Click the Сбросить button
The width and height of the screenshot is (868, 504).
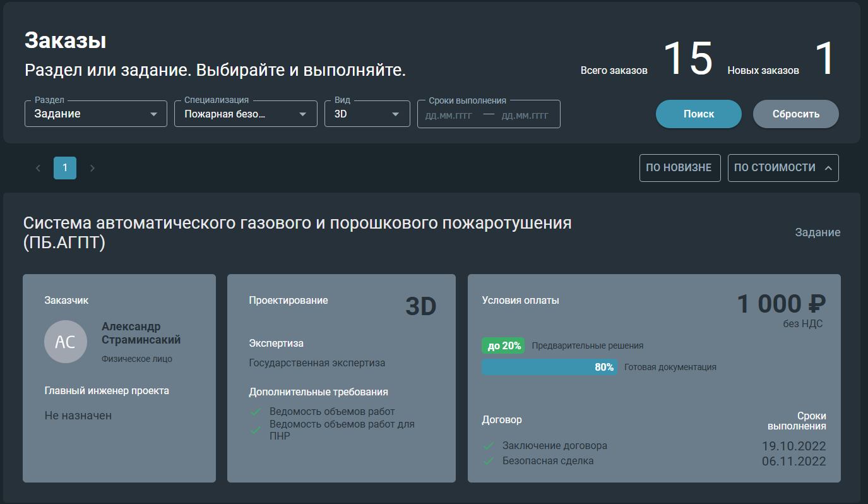click(796, 114)
